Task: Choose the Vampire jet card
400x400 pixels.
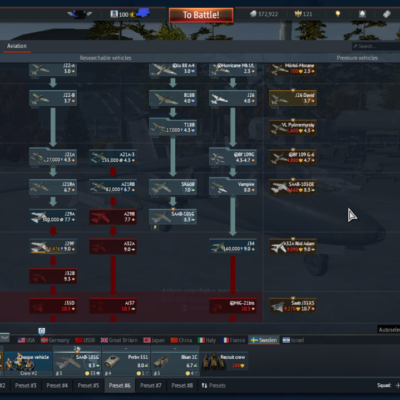Action: pos(233,187)
